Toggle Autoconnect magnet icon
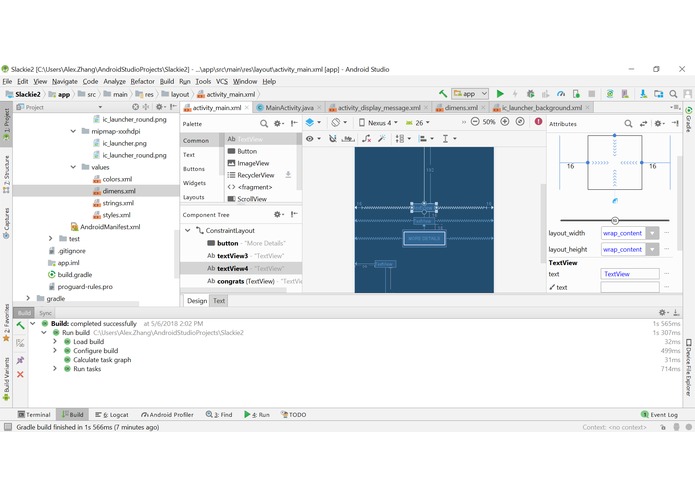 [x=332, y=139]
